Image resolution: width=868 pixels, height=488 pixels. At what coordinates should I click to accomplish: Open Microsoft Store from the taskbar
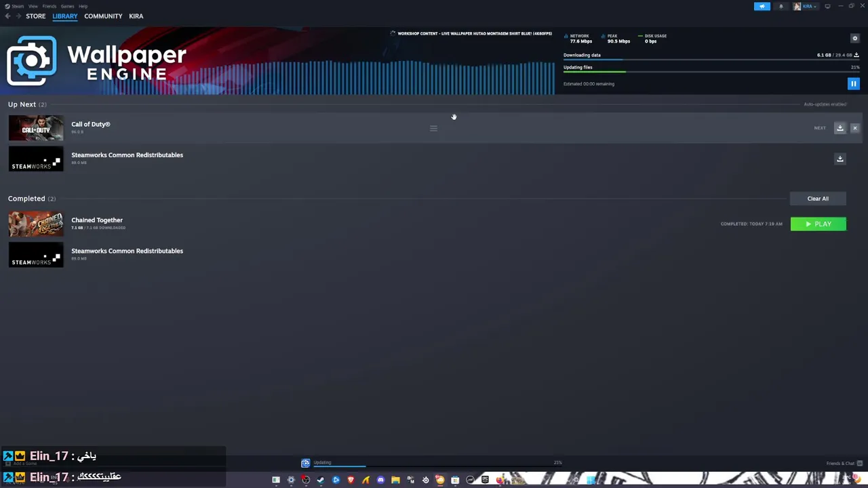[455, 480]
